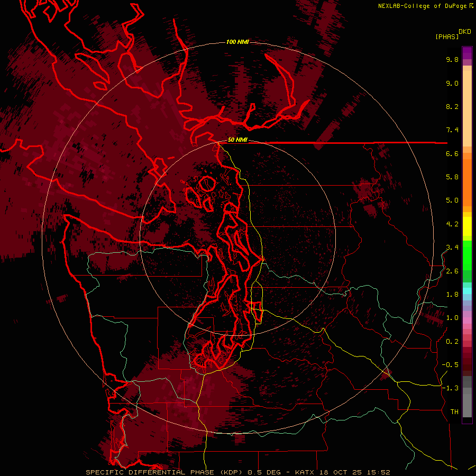Pick the bright green segment of the color scale

[467, 255]
